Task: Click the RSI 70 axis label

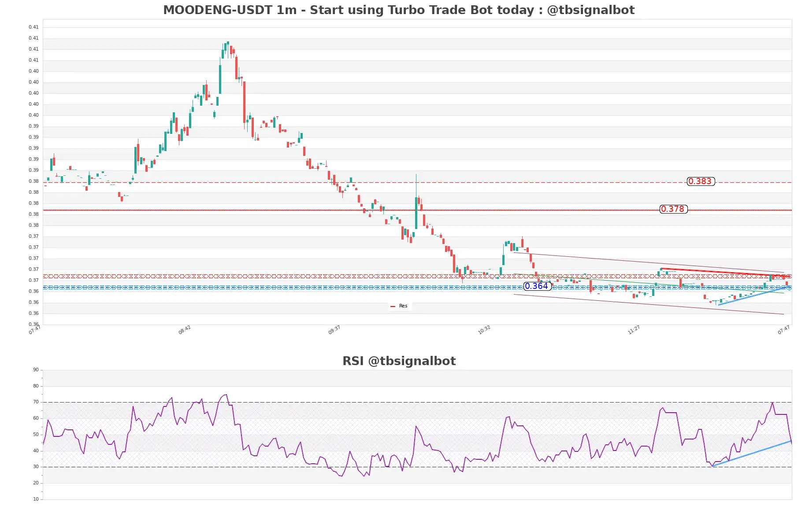Action: point(36,402)
